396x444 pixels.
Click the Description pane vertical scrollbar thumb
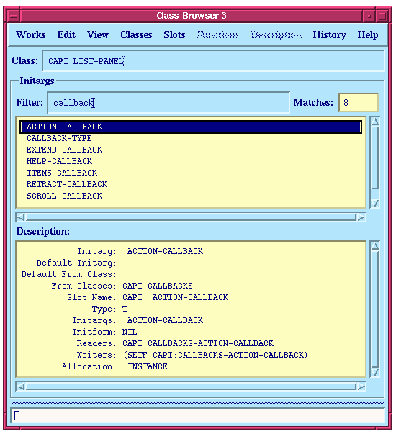tap(375, 309)
